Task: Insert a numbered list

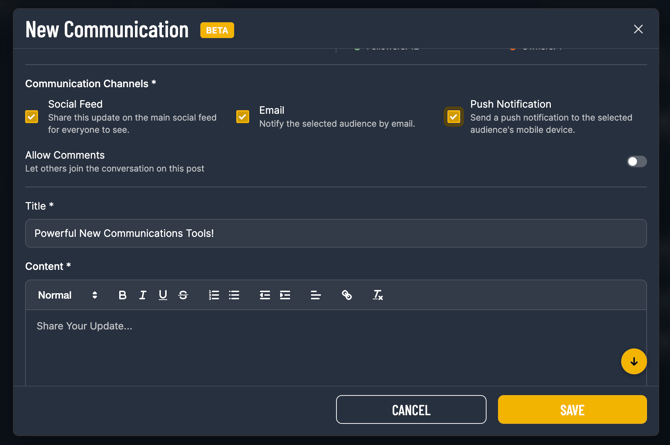Action: pos(214,295)
